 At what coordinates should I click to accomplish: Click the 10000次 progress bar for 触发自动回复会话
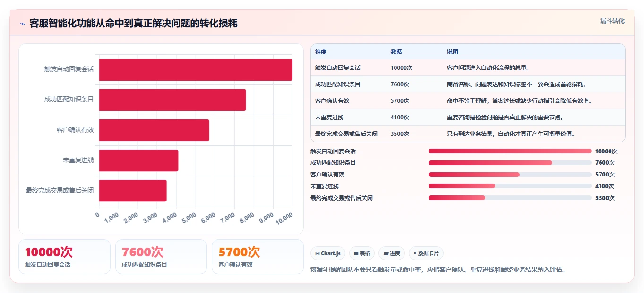coord(510,151)
